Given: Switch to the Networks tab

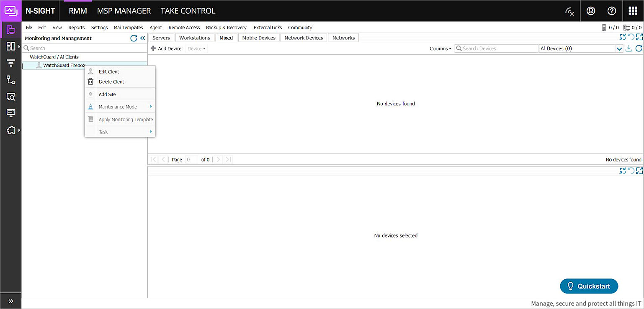Looking at the screenshot, I should (343, 38).
